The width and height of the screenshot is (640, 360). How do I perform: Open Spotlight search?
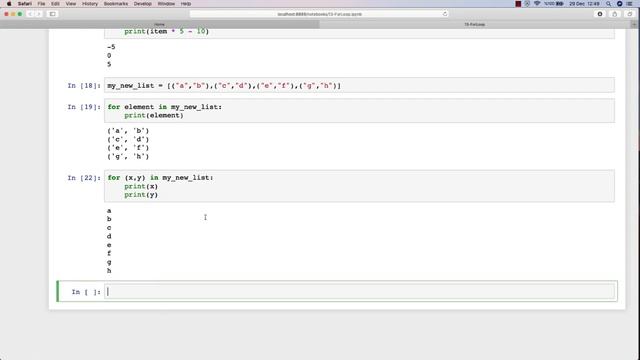608,4
